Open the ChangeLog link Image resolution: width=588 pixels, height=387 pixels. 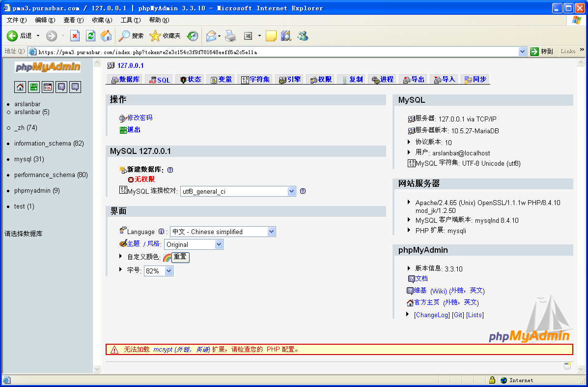432,315
